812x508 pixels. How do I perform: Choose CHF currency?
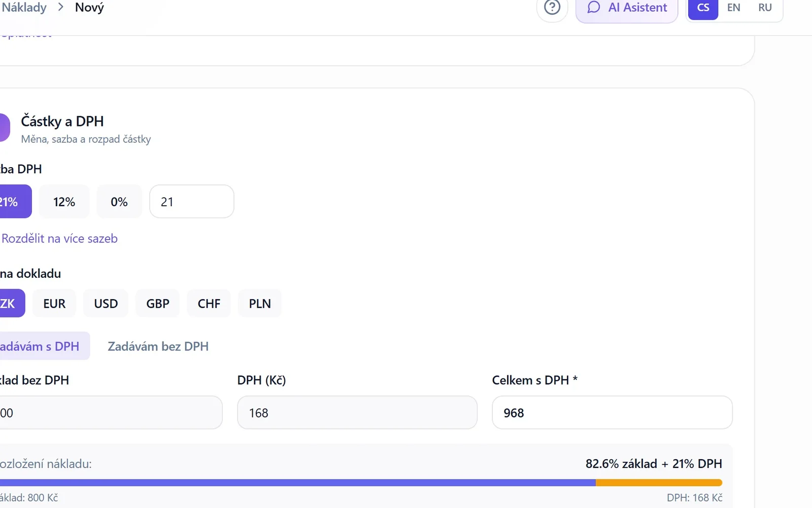209,303
